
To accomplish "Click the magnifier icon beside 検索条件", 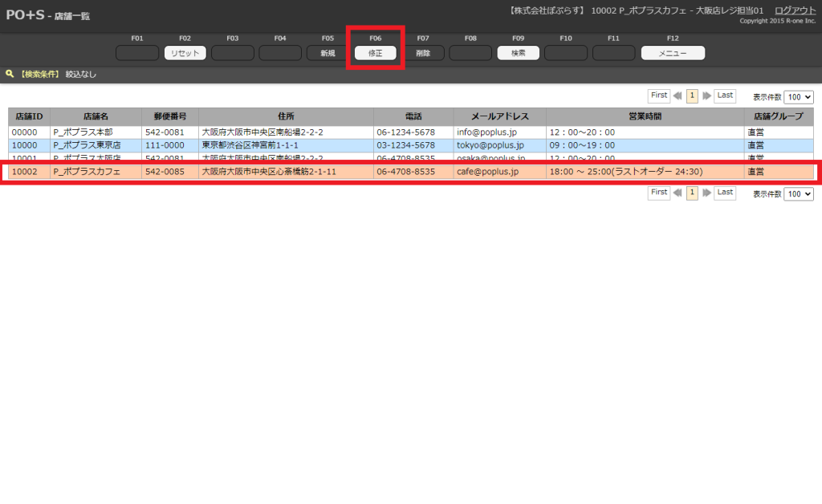I will (x=10, y=74).
